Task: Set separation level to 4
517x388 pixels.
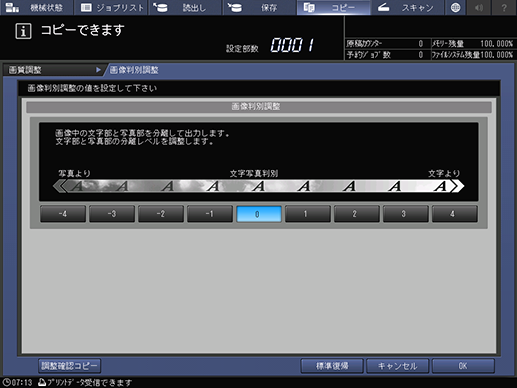Action: click(x=455, y=214)
